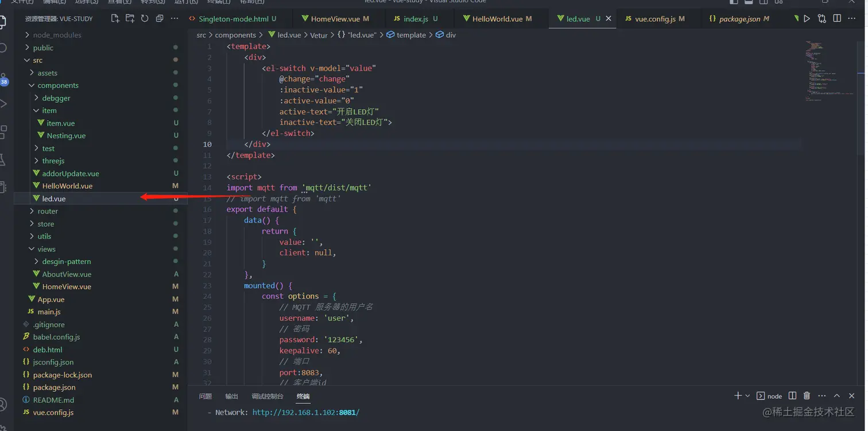
Task: Kill terminal with the trash icon
Action: coord(807,395)
